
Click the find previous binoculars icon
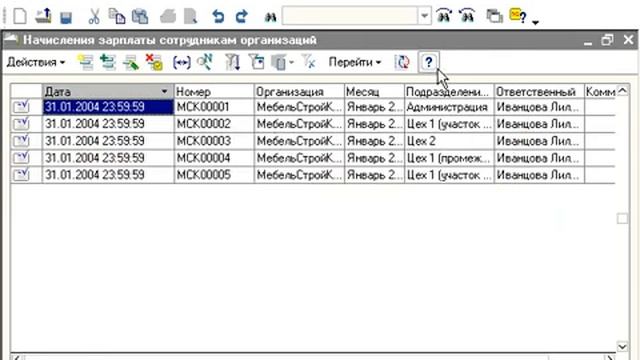tap(467, 16)
